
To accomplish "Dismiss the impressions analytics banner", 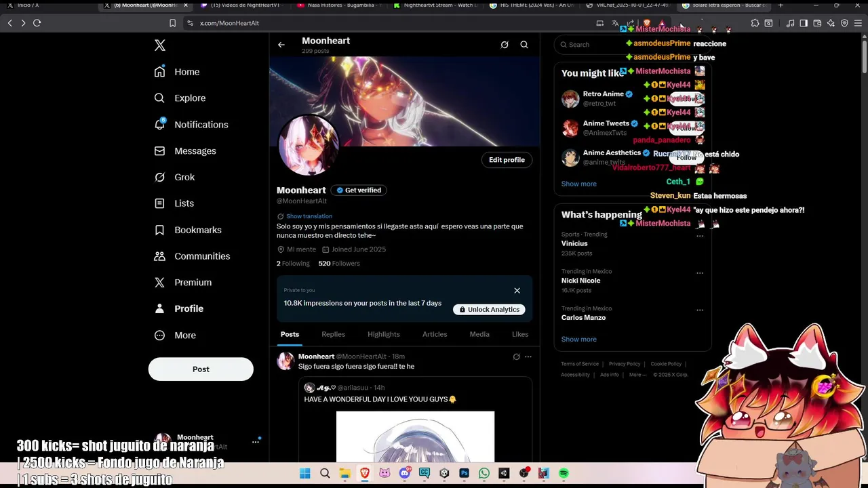I will tap(517, 291).
